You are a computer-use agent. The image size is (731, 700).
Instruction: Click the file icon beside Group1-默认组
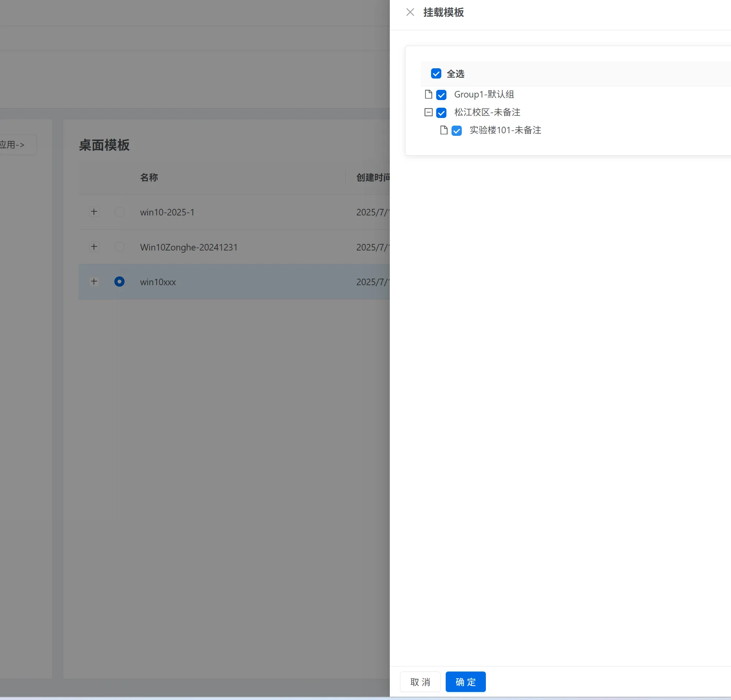pyautogui.click(x=429, y=94)
